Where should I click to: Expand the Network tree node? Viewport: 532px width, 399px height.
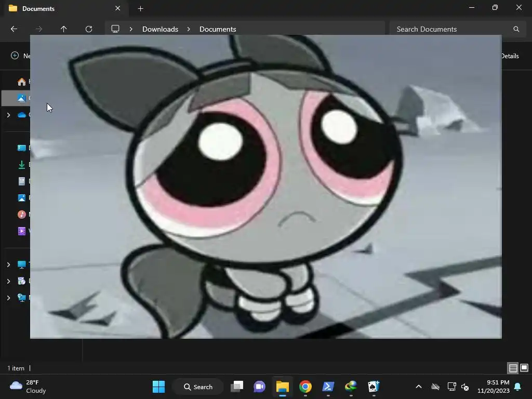coord(8,298)
